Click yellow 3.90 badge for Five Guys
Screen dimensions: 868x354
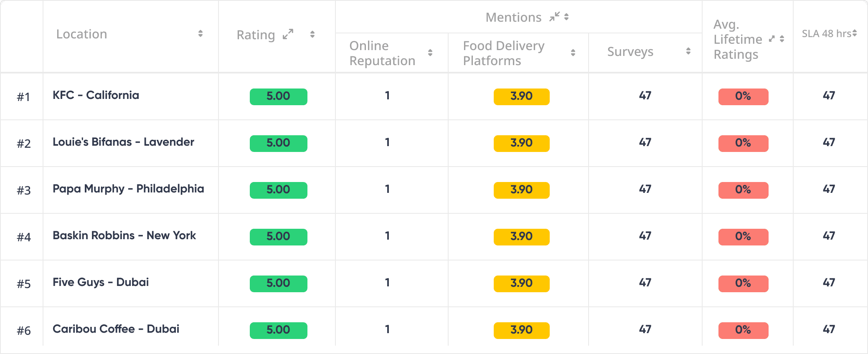click(x=521, y=283)
